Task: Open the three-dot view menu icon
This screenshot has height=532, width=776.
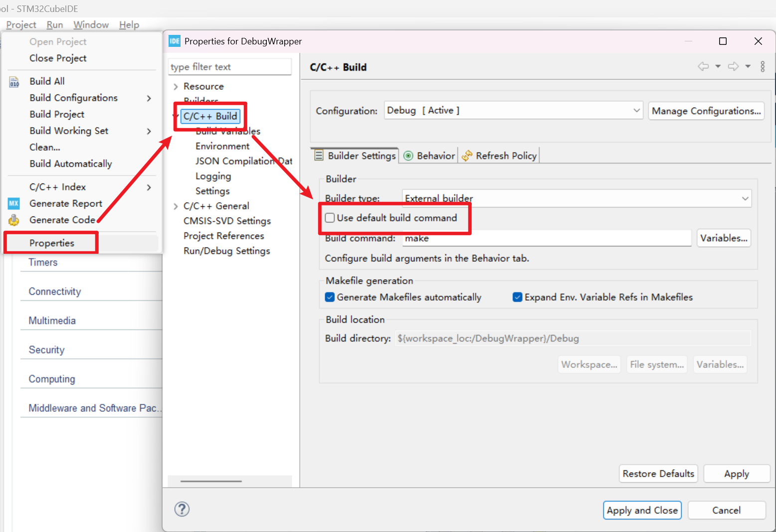Action: (763, 66)
